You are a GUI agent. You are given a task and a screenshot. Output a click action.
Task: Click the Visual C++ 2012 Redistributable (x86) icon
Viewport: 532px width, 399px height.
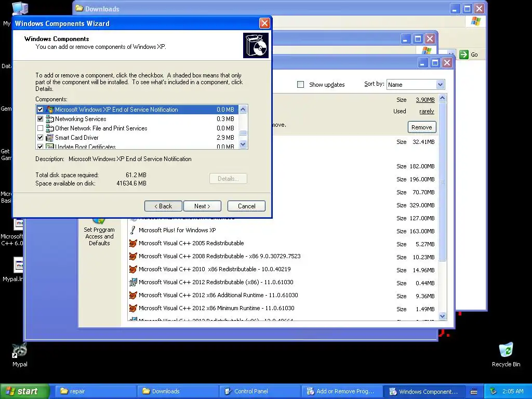click(133, 282)
